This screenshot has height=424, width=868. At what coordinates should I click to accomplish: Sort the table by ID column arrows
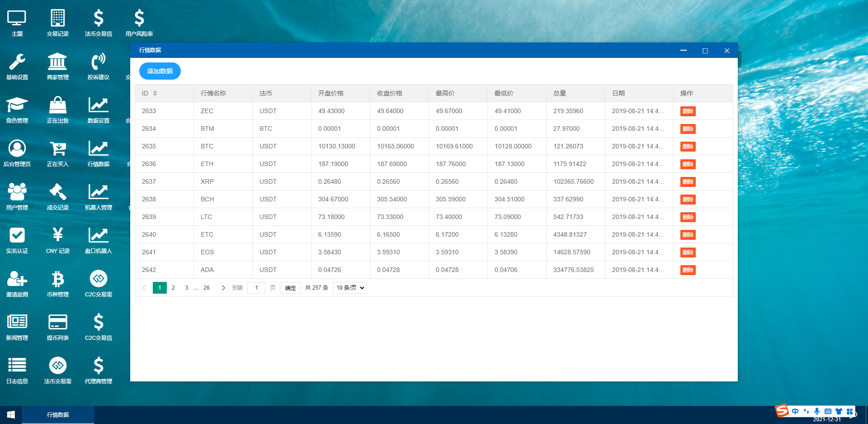[155, 93]
